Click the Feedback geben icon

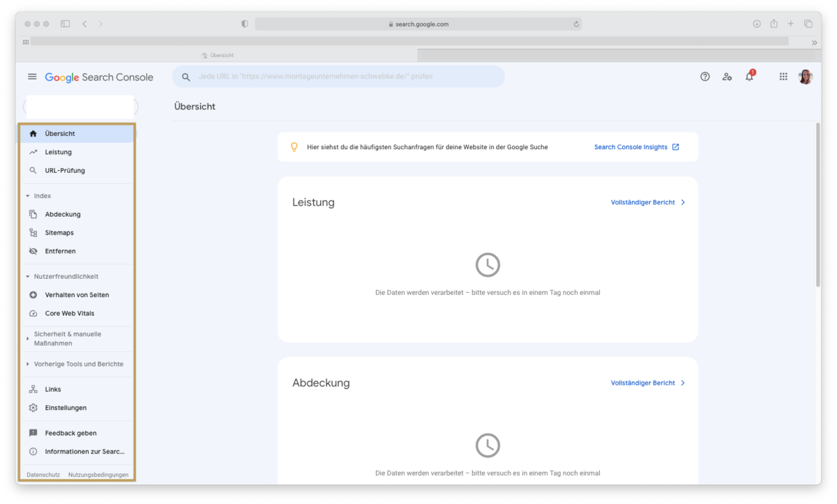(33, 432)
